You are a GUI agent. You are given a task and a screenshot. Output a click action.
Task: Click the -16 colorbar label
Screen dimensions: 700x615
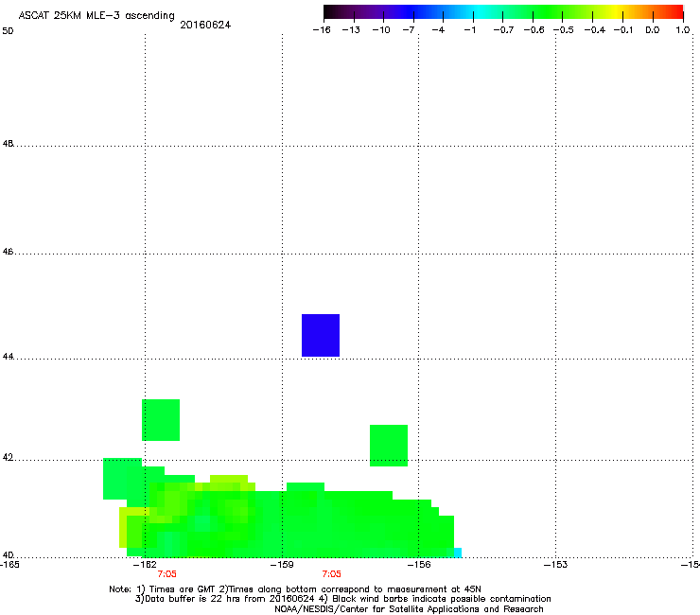322,30
